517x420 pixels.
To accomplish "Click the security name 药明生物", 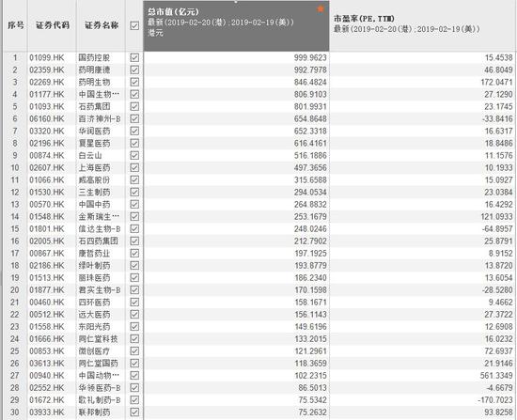I will tap(94, 82).
